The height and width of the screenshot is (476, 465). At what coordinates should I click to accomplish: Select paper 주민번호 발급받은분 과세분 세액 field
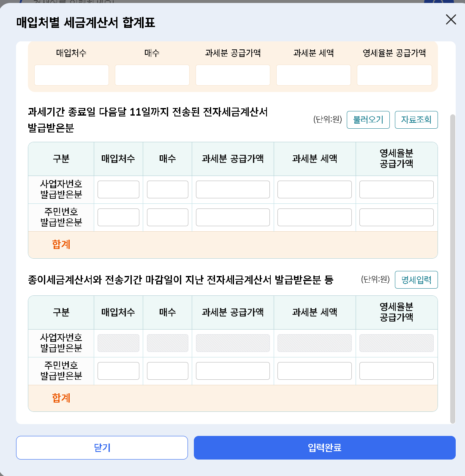(315, 371)
